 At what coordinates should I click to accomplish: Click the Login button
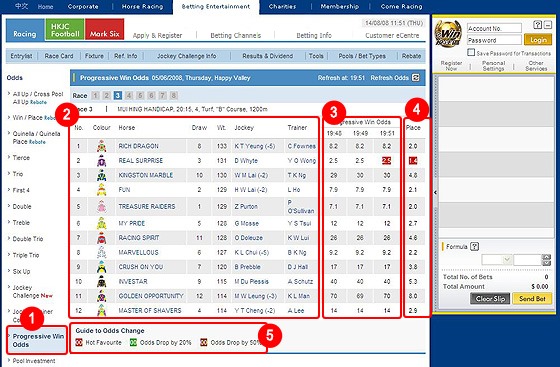tap(538, 40)
